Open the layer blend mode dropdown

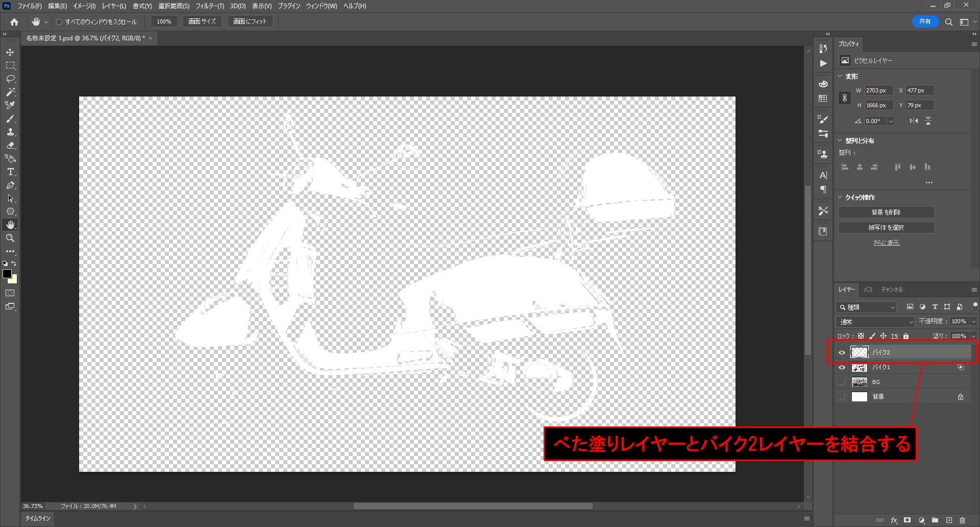point(875,322)
